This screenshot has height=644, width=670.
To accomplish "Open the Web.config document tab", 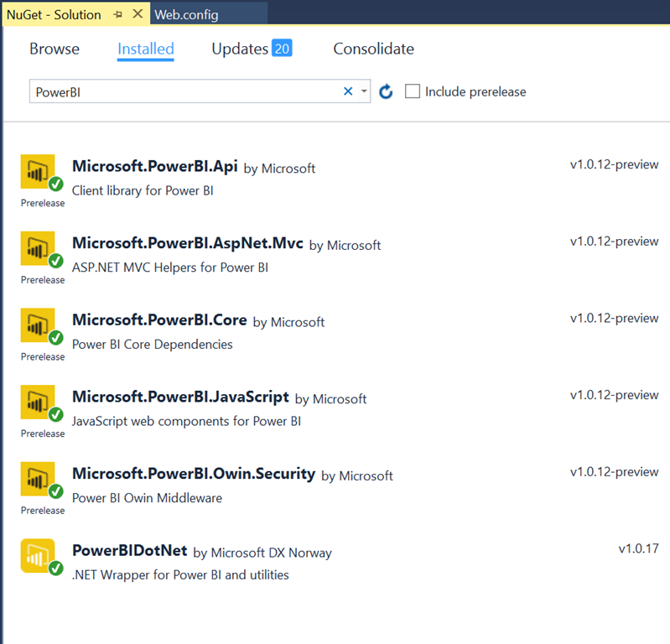I will (x=187, y=14).
